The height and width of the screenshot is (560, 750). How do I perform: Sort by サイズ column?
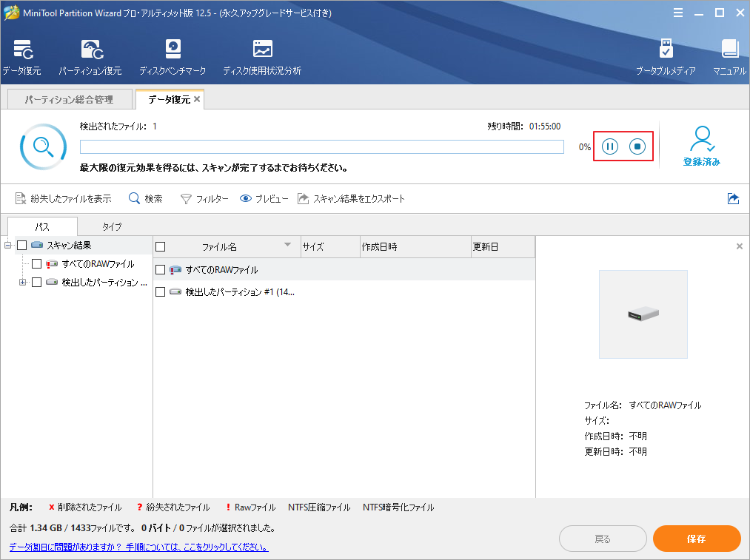[330, 247]
